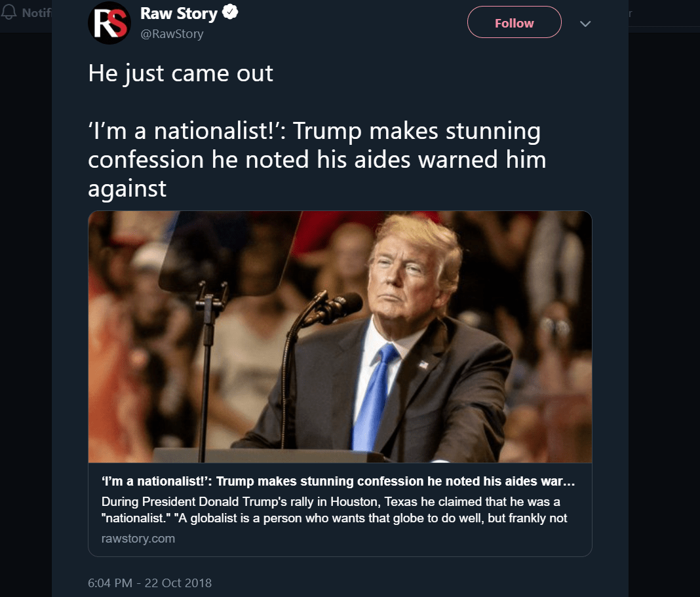
Task: Click the "He just came out" tweet text
Action: click(180, 73)
